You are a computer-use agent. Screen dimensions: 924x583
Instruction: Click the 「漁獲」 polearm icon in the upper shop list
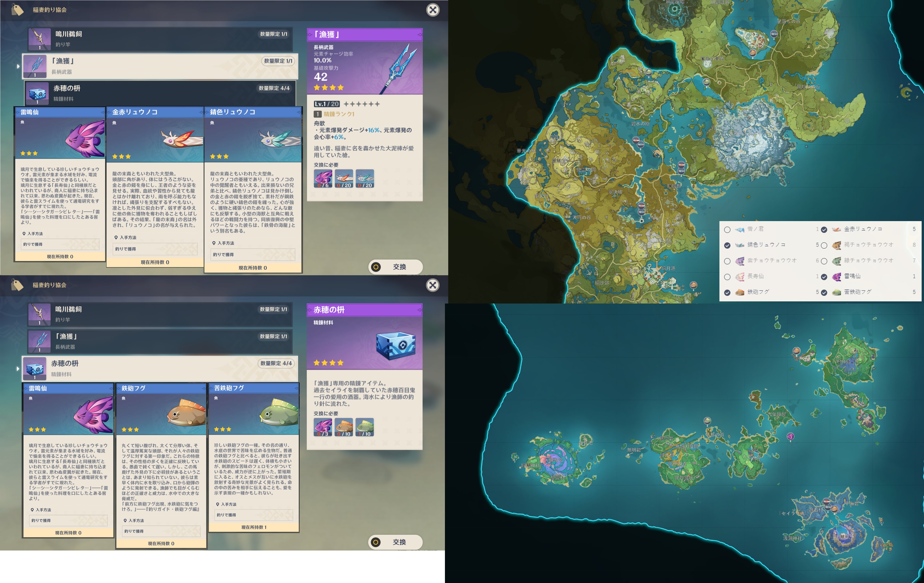[35, 66]
